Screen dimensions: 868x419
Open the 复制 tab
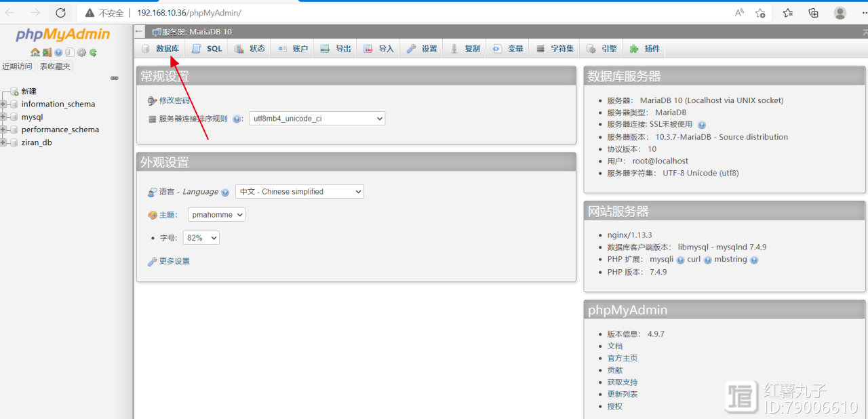[465, 49]
